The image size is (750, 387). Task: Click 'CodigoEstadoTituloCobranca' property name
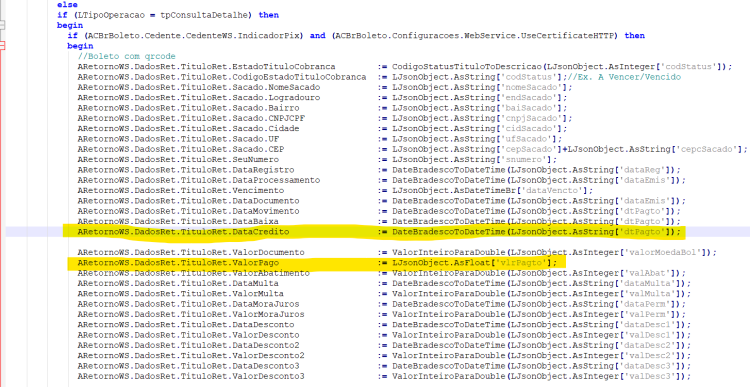(x=299, y=77)
